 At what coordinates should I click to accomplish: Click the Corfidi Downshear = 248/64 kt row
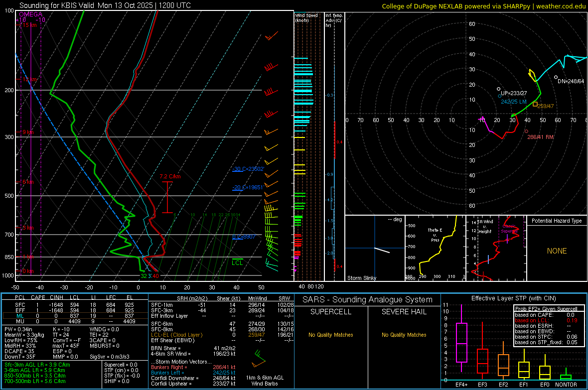click(x=193, y=378)
